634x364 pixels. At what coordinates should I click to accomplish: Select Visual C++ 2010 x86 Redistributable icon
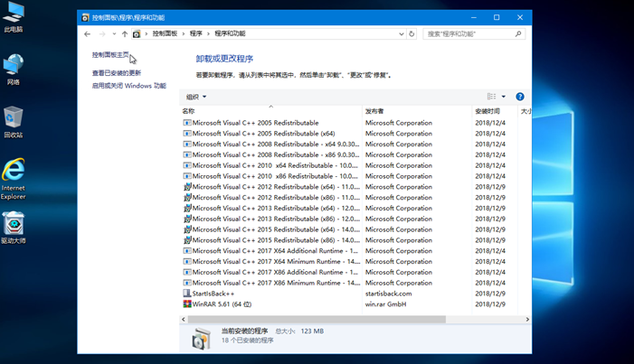tap(187, 176)
